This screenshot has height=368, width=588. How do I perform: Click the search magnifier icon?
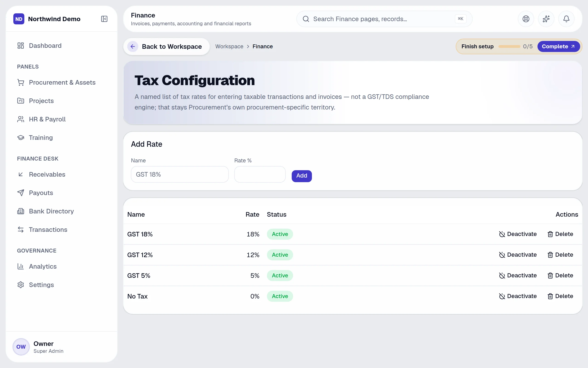point(306,19)
